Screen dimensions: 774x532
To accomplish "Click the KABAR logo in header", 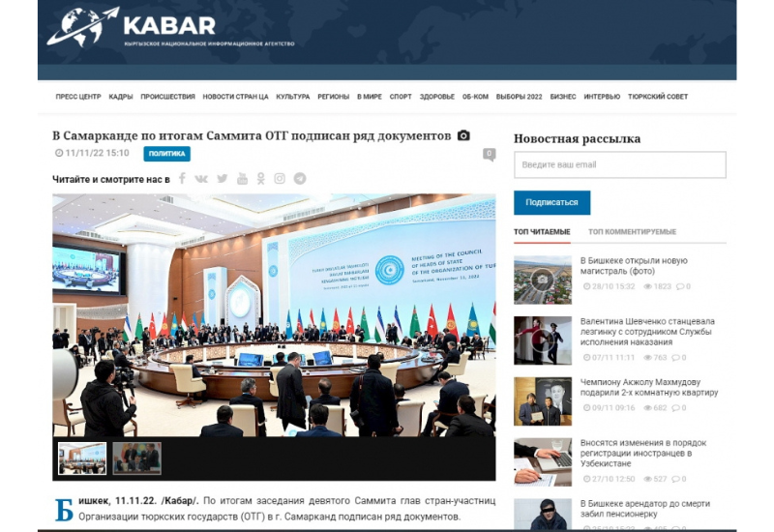I will (131, 27).
